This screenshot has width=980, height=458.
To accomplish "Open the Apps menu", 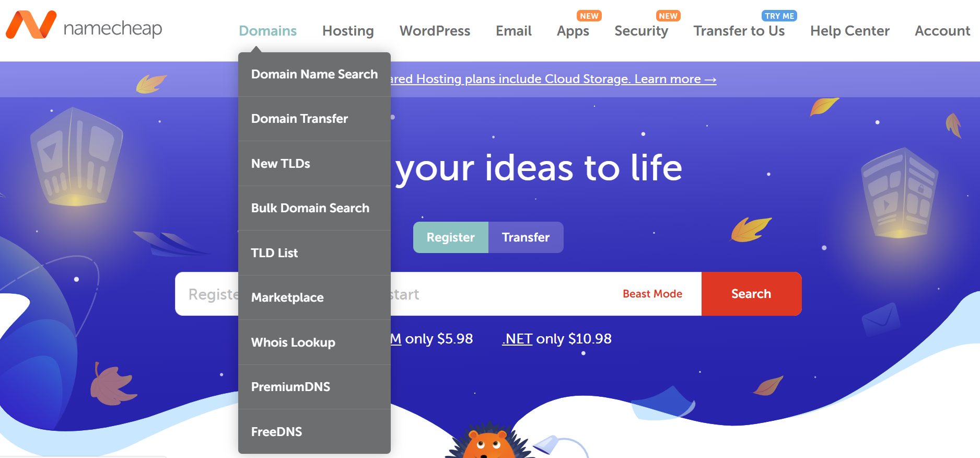I will click(573, 31).
